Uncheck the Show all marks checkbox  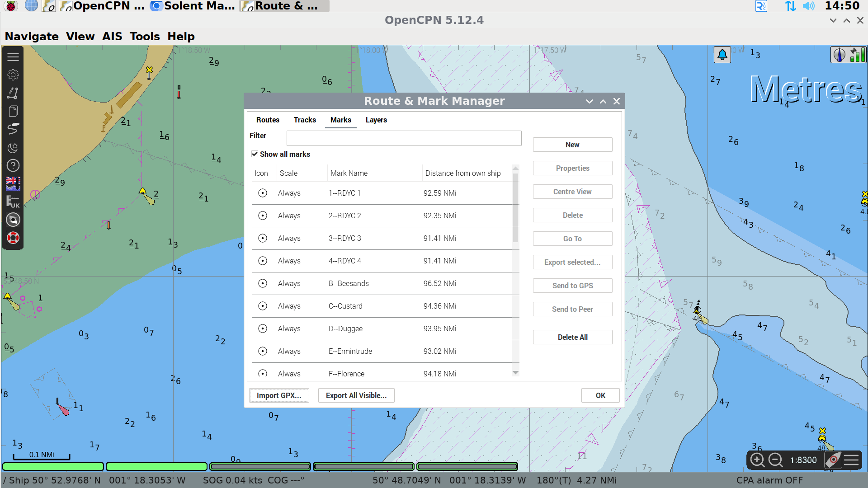point(255,154)
